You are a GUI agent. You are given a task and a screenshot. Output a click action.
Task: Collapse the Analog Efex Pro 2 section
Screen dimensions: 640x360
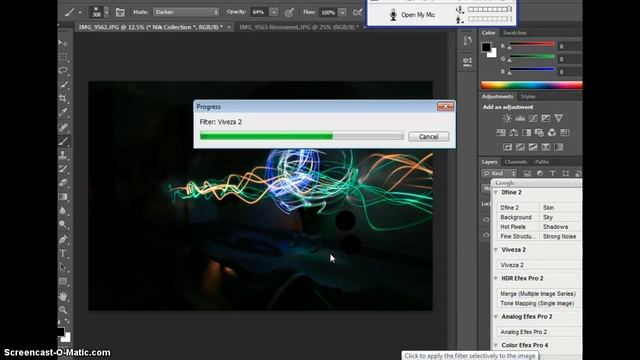tap(496, 316)
